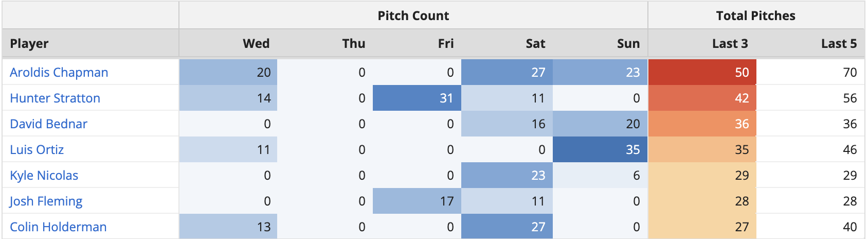This screenshot has height=239, width=868.
Task: Select Josh Fleming's name
Action: [46, 201]
